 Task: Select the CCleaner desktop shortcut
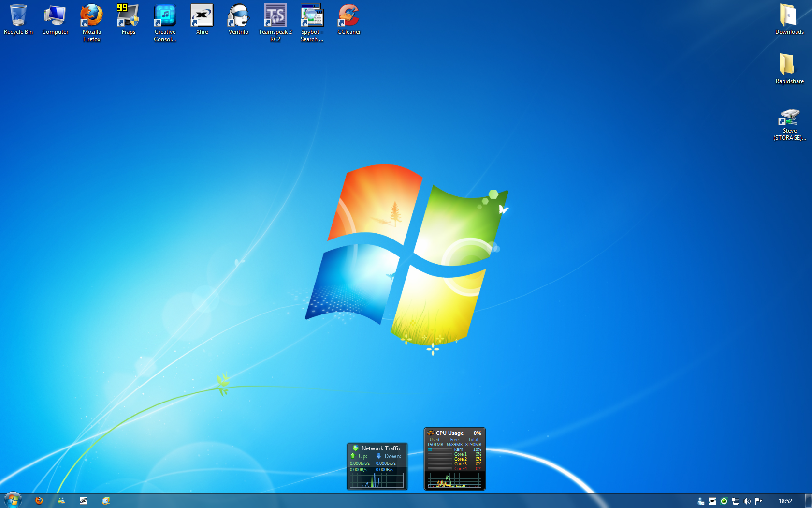pyautogui.click(x=348, y=16)
